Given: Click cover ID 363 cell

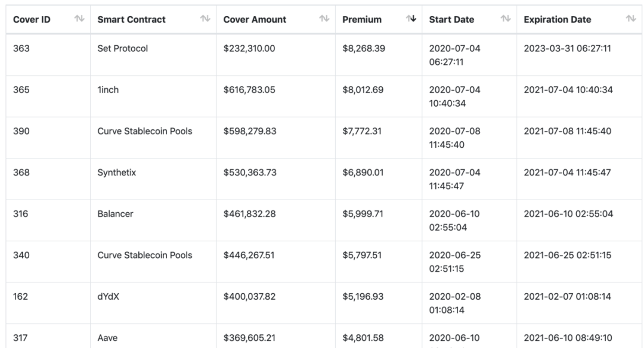Looking at the screenshot, I should pyautogui.click(x=21, y=49).
